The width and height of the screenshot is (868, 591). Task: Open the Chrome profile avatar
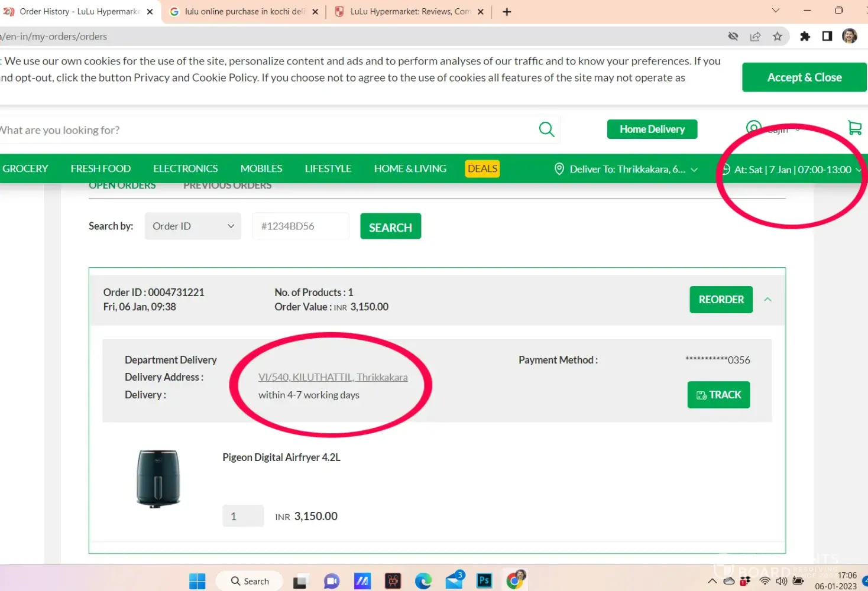[x=850, y=37]
